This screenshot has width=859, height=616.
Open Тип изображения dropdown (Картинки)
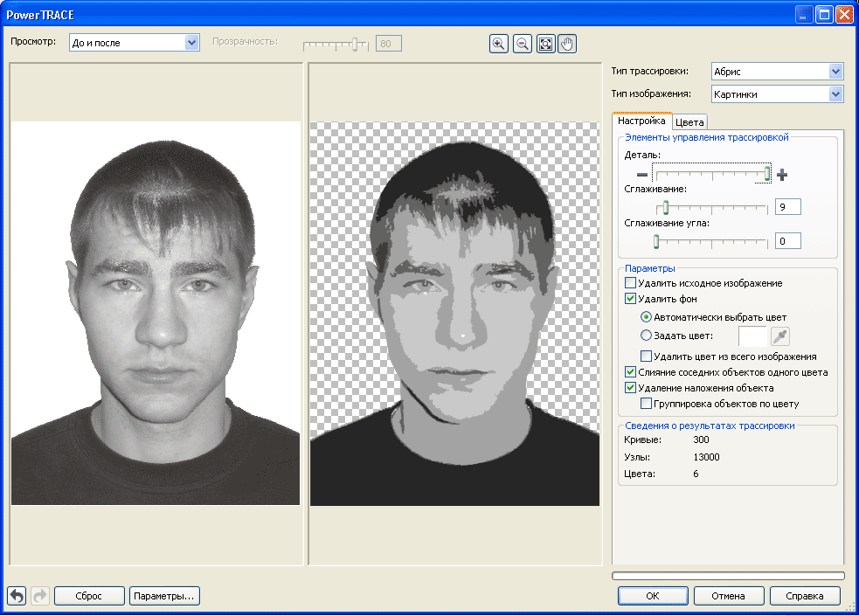777,94
